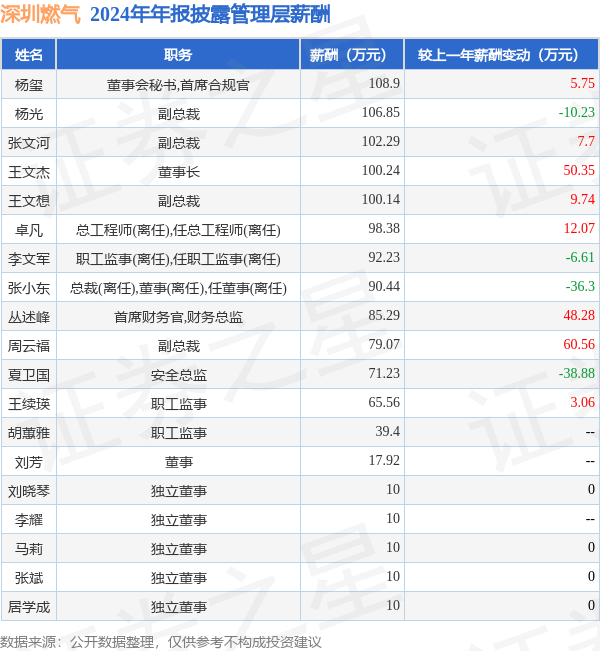
Task: Click the change value 12.07
Action: tap(579, 228)
